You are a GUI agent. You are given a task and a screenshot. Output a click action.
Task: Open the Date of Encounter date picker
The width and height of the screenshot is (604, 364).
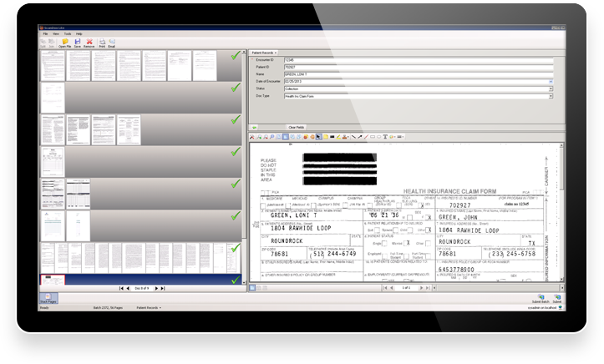click(551, 81)
